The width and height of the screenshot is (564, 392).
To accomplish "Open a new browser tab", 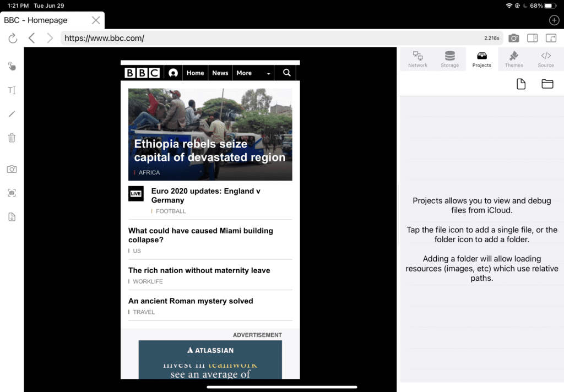I will (x=554, y=20).
